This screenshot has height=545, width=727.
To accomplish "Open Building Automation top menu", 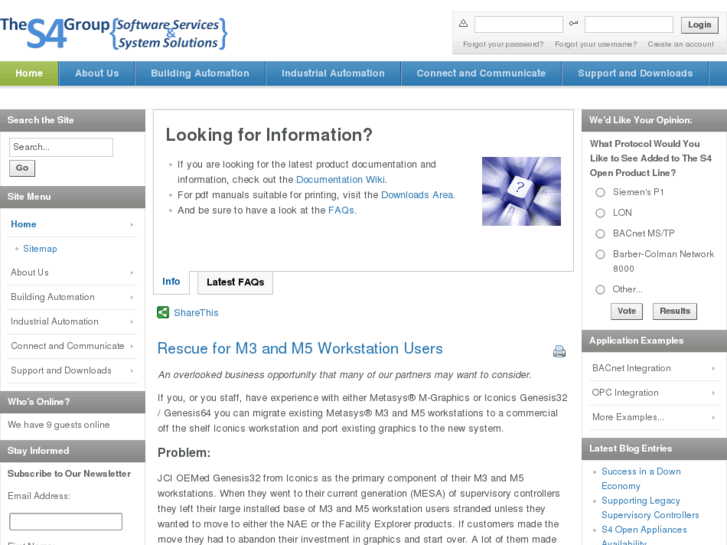I will (200, 73).
